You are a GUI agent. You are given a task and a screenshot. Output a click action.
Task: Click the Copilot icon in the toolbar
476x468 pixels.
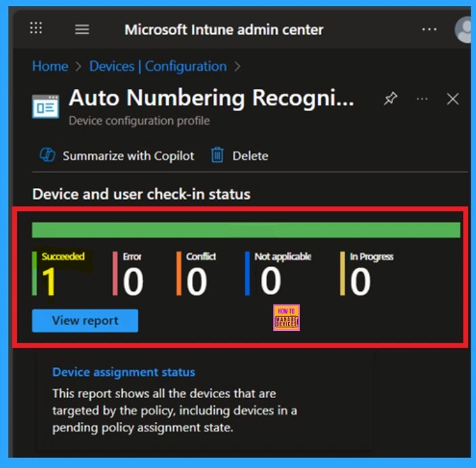click(x=47, y=155)
